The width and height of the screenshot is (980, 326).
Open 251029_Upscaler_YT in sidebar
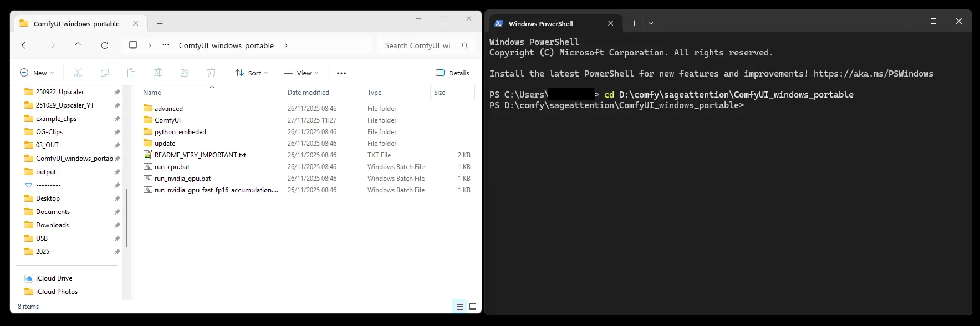[x=65, y=105]
